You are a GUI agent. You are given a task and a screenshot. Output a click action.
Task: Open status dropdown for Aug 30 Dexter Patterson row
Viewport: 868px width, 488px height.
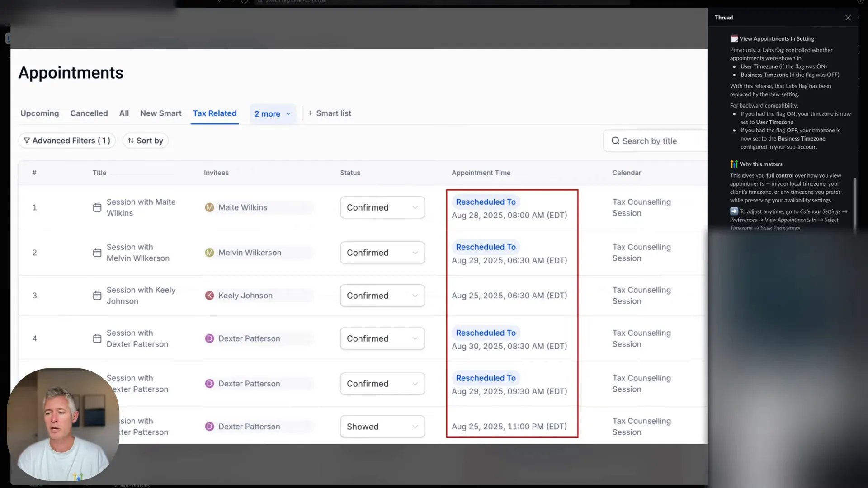[382, 338]
